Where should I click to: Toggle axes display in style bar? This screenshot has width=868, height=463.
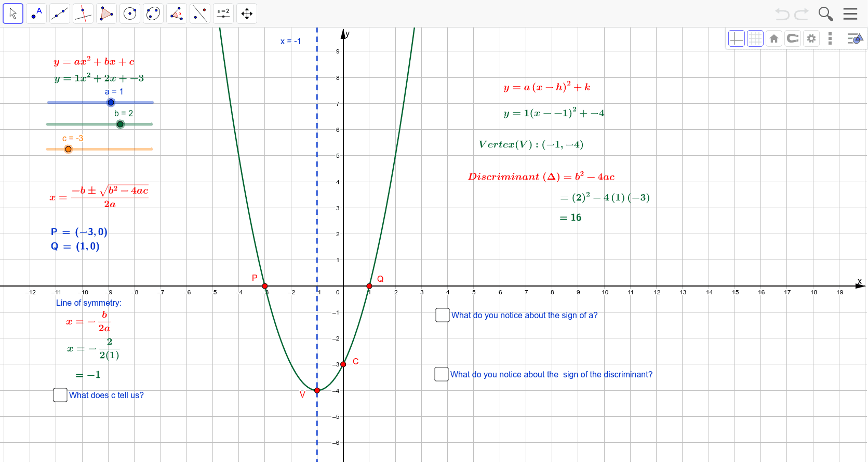737,38
